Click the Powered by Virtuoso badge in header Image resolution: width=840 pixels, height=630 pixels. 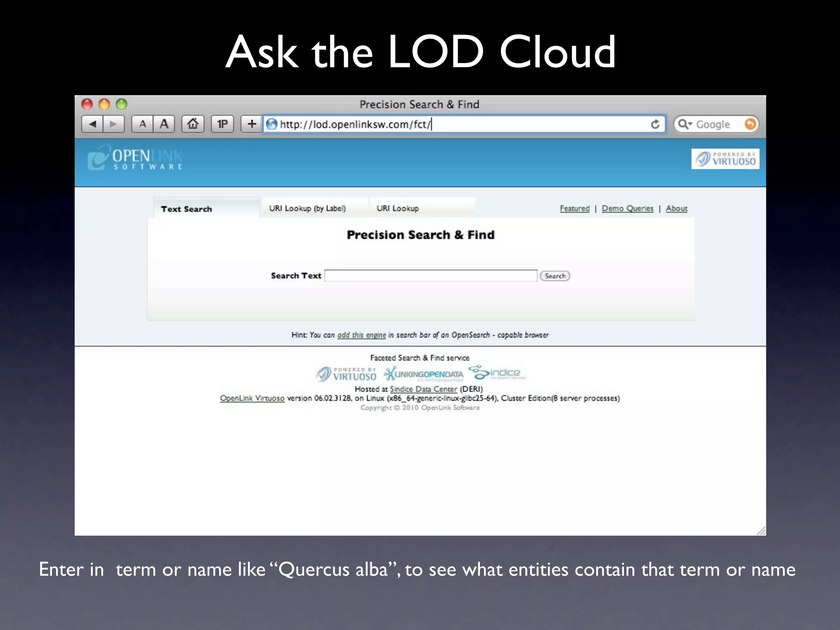point(725,159)
